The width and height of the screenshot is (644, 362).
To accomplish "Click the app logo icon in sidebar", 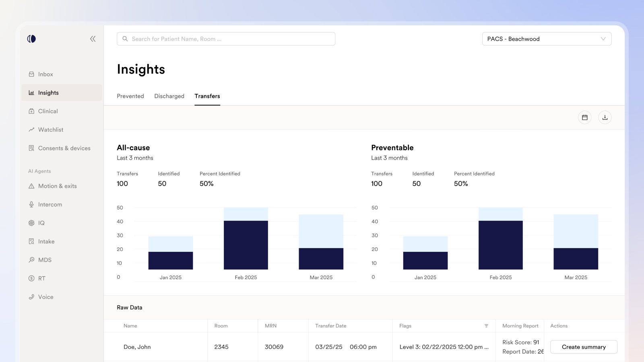I will click(x=31, y=39).
